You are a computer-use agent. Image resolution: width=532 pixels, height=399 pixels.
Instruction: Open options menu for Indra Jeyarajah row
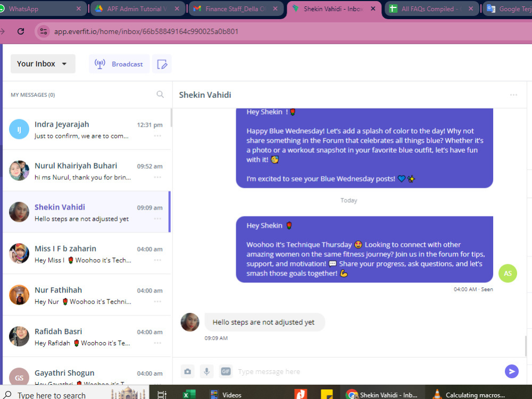(x=157, y=136)
